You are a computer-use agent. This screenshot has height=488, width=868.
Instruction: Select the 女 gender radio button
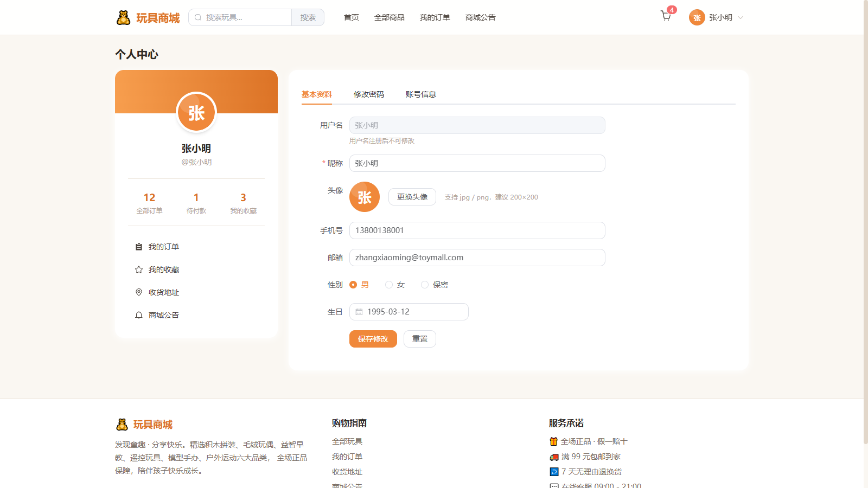[x=389, y=285]
